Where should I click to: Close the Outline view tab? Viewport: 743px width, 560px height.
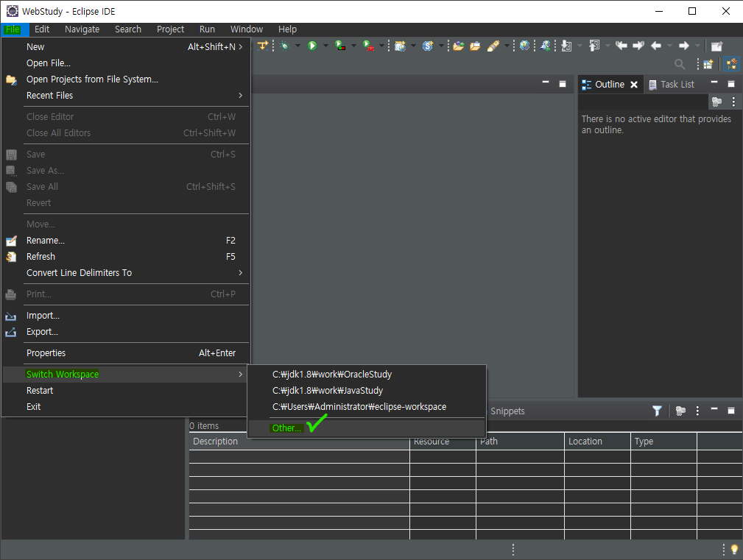tap(633, 85)
